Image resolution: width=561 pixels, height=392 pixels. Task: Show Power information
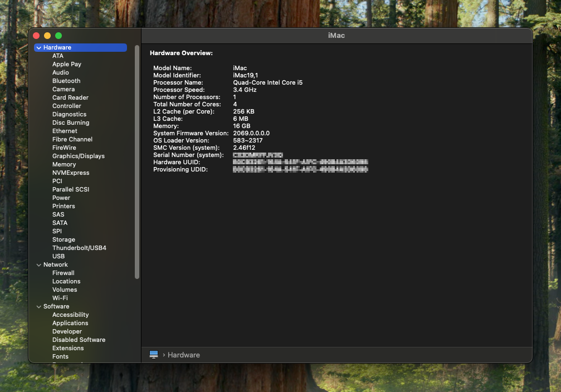(x=61, y=198)
